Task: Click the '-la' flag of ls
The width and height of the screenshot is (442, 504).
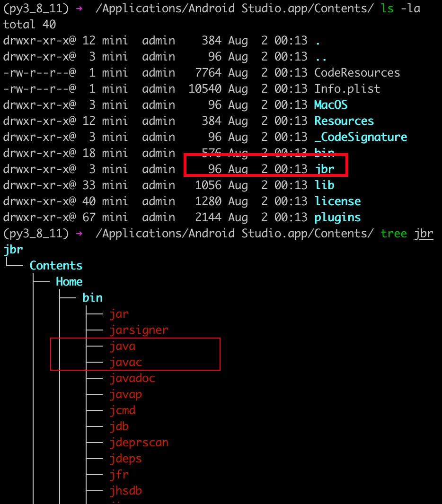Action: pyautogui.click(x=410, y=9)
